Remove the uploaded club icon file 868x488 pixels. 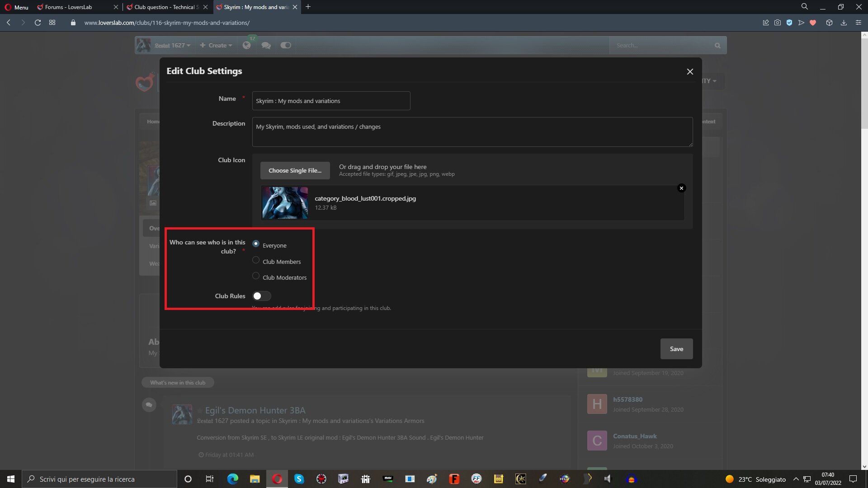[x=682, y=188]
